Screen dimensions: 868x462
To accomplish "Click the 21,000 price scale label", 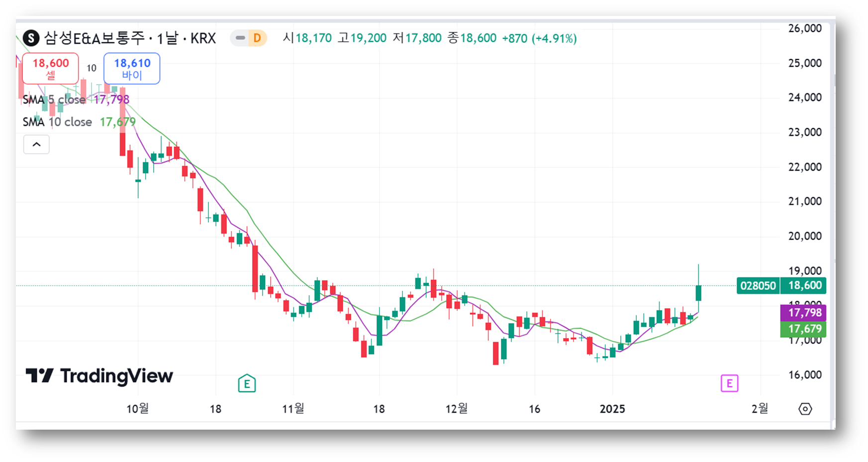I will pyautogui.click(x=805, y=202).
